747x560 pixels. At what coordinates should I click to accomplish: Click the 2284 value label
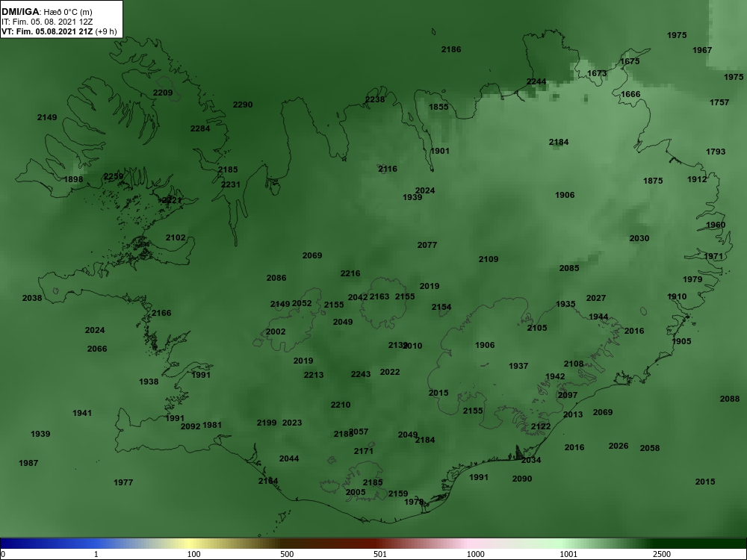(200, 128)
